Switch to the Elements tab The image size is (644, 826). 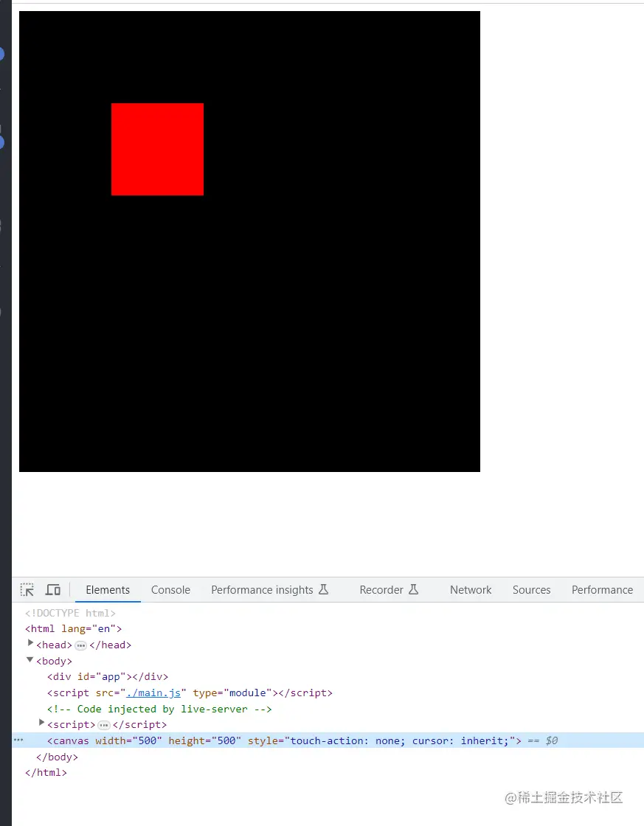click(108, 590)
